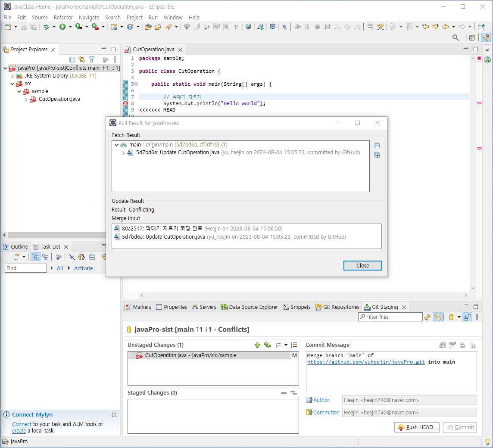Image resolution: width=493 pixels, height=448 pixels.
Task: Click the Open Type folder icon
Action: 148,27
